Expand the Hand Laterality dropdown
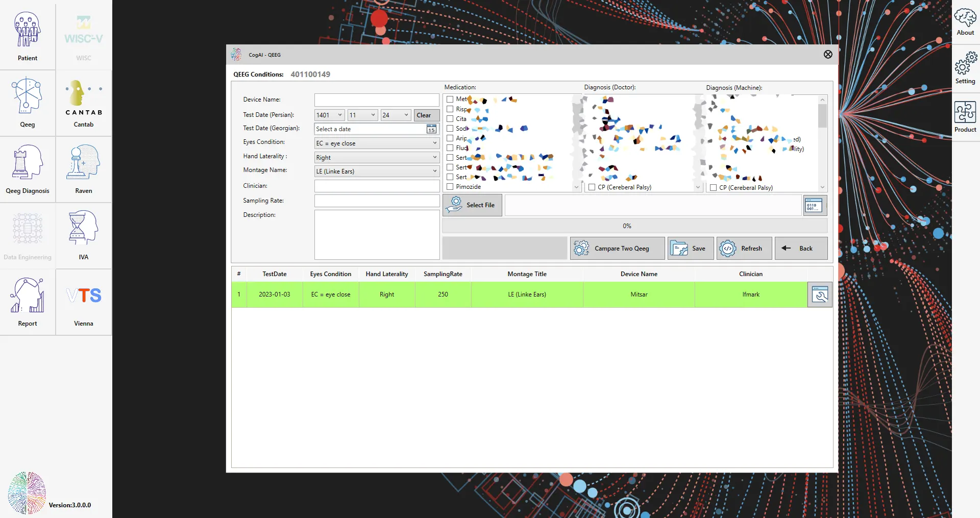Viewport: 980px width, 518px height. click(377, 158)
